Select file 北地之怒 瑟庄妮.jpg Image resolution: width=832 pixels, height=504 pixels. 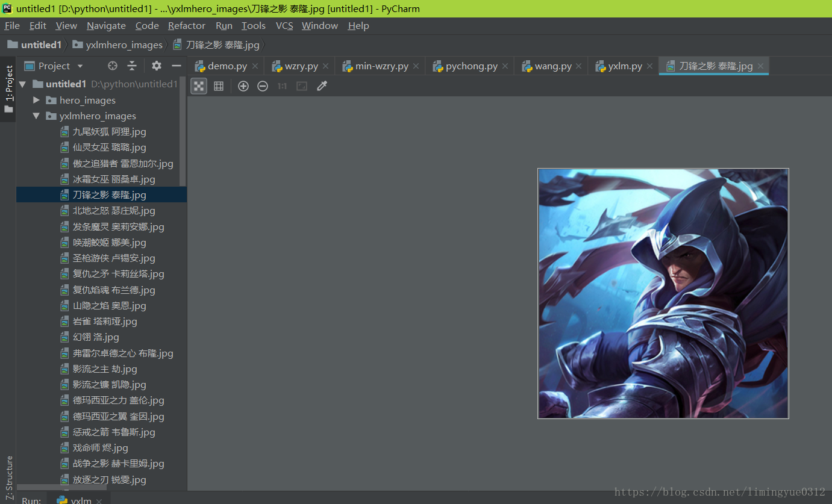[108, 211]
